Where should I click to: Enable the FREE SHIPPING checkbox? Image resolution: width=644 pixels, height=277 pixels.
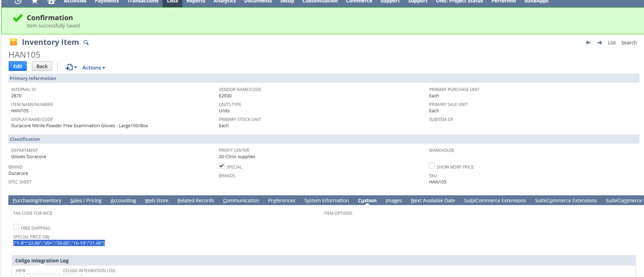pyautogui.click(x=16, y=227)
